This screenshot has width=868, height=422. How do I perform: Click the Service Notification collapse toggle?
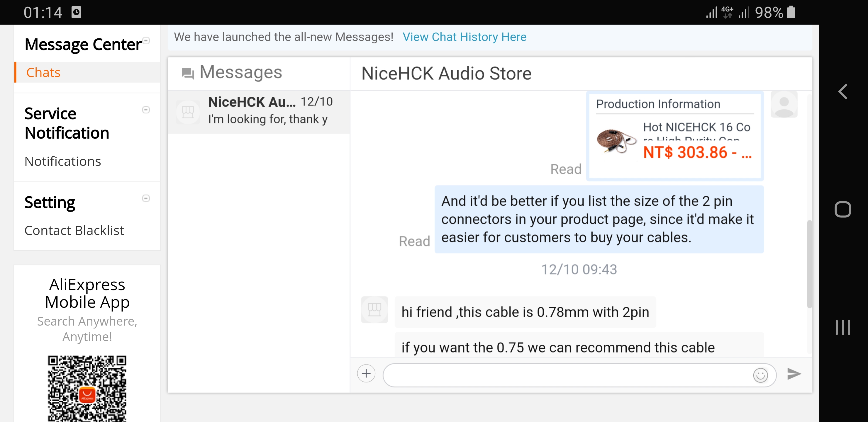(146, 110)
